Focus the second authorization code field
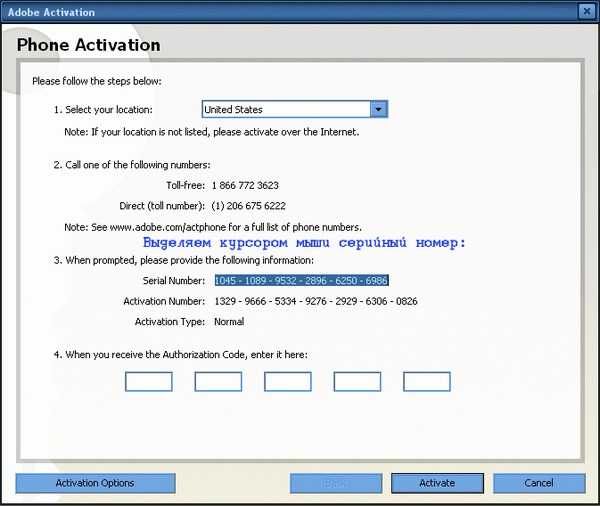The image size is (600, 506). [x=218, y=382]
